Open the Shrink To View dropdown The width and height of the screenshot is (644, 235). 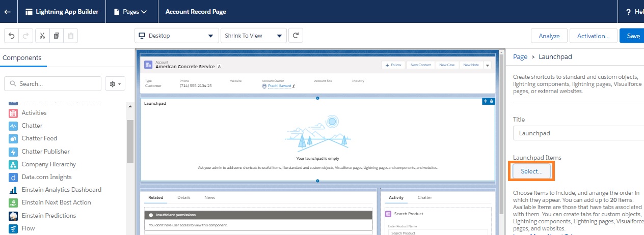pos(253,36)
